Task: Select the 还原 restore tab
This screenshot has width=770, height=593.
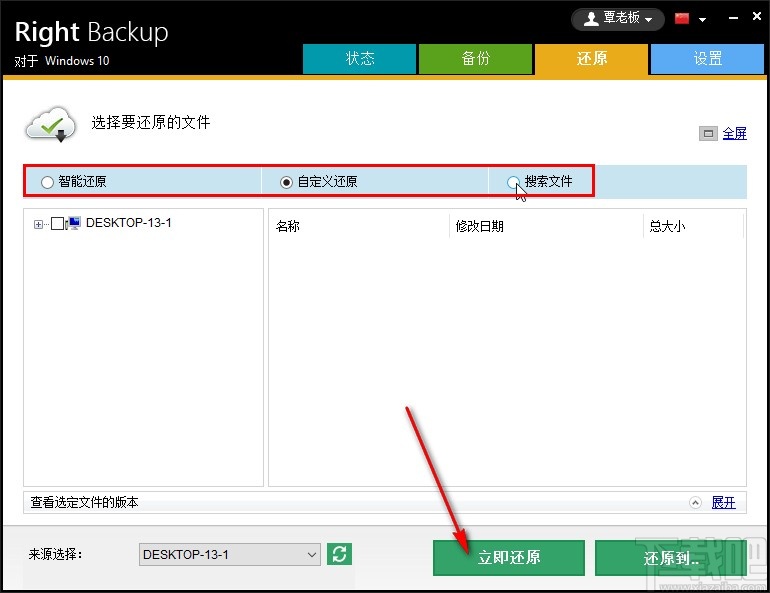Action: click(x=591, y=59)
